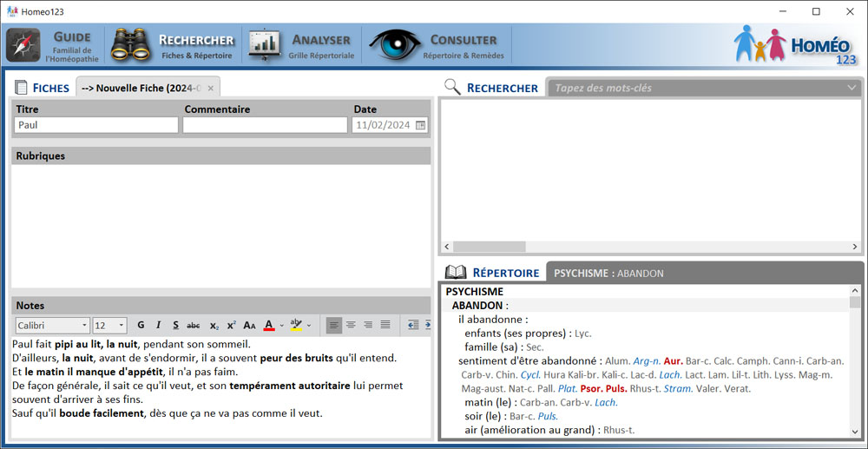This screenshot has height=449, width=868.
Task: Expand the keyword search dropdown chevron
Action: (x=852, y=88)
